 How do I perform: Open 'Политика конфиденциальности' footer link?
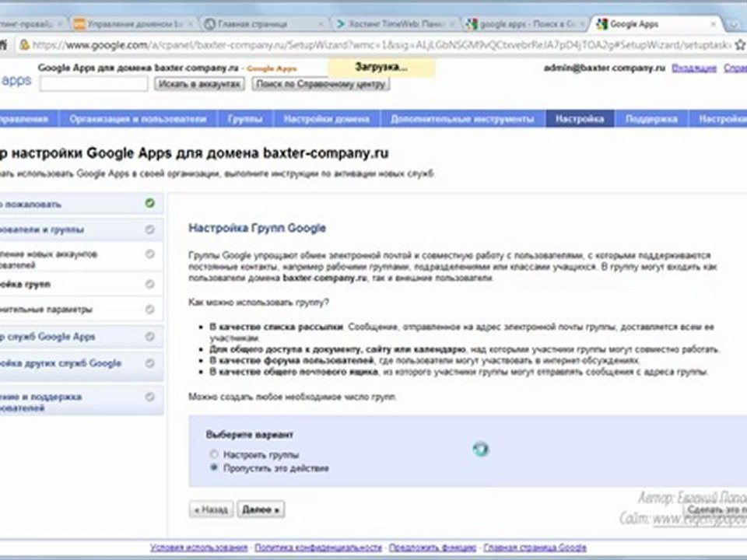(x=318, y=547)
